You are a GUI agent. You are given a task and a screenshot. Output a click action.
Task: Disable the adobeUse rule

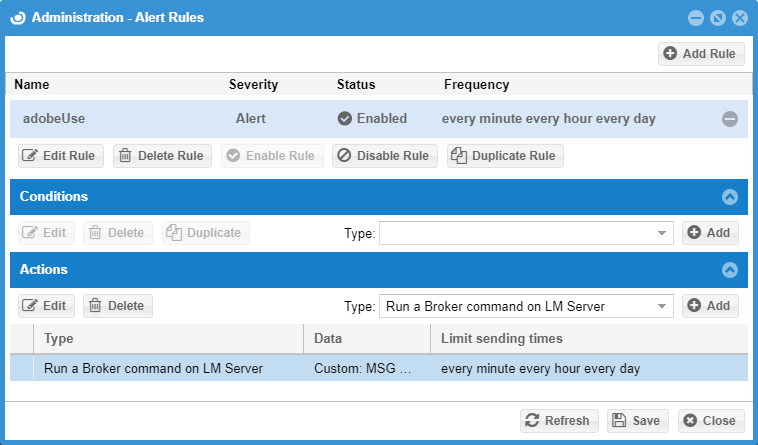point(385,156)
